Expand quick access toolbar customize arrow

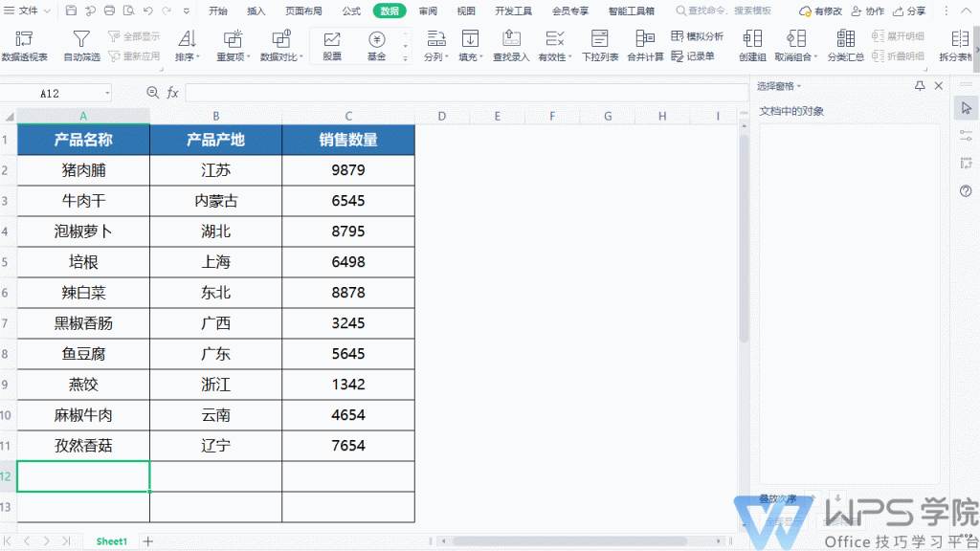[x=187, y=11]
